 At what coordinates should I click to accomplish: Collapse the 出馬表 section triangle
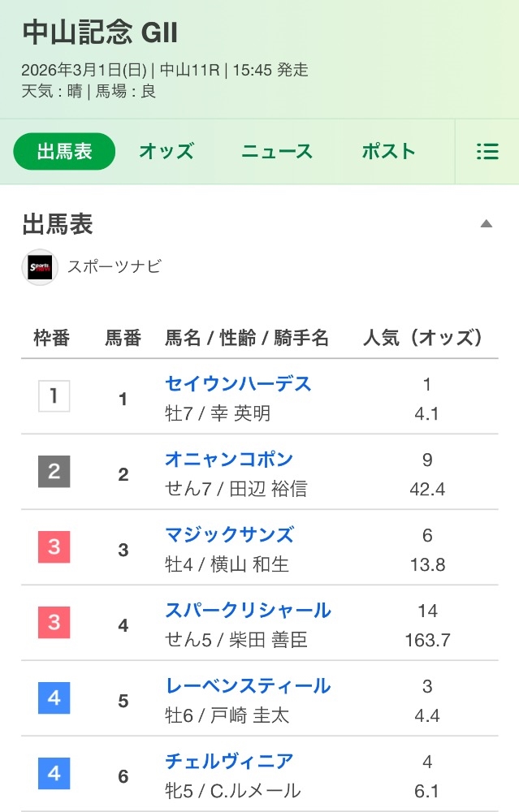[x=486, y=224]
